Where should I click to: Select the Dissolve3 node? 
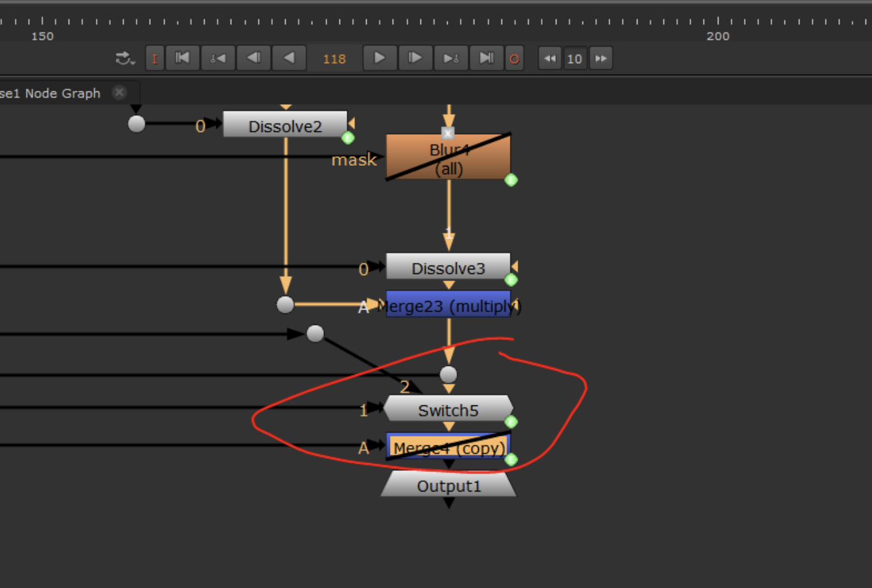[448, 267]
